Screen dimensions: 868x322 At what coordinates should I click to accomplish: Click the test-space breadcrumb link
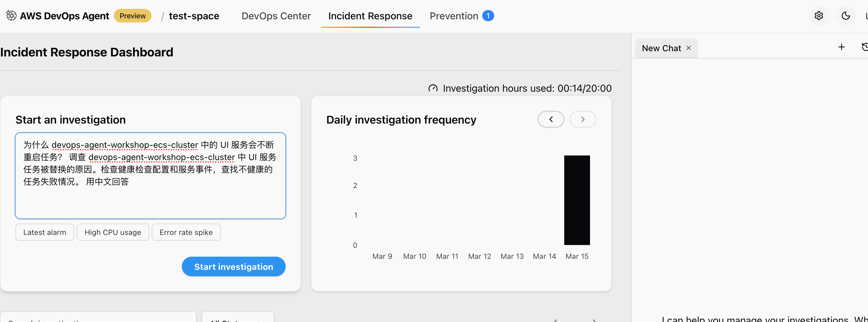point(194,16)
